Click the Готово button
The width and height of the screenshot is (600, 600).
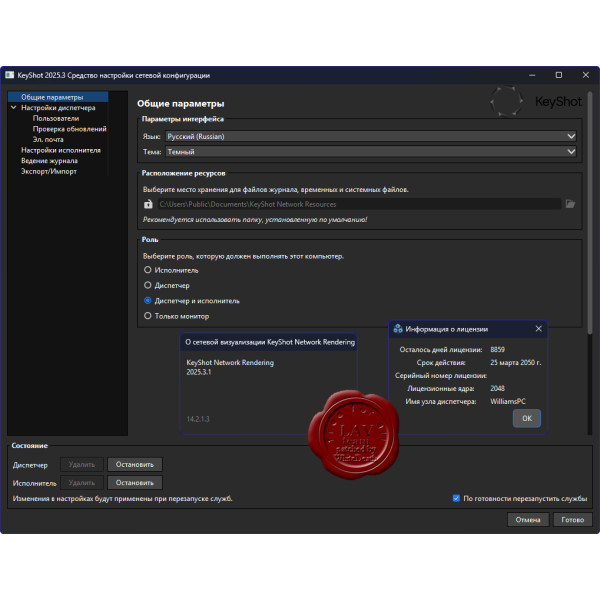(x=573, y=520)
